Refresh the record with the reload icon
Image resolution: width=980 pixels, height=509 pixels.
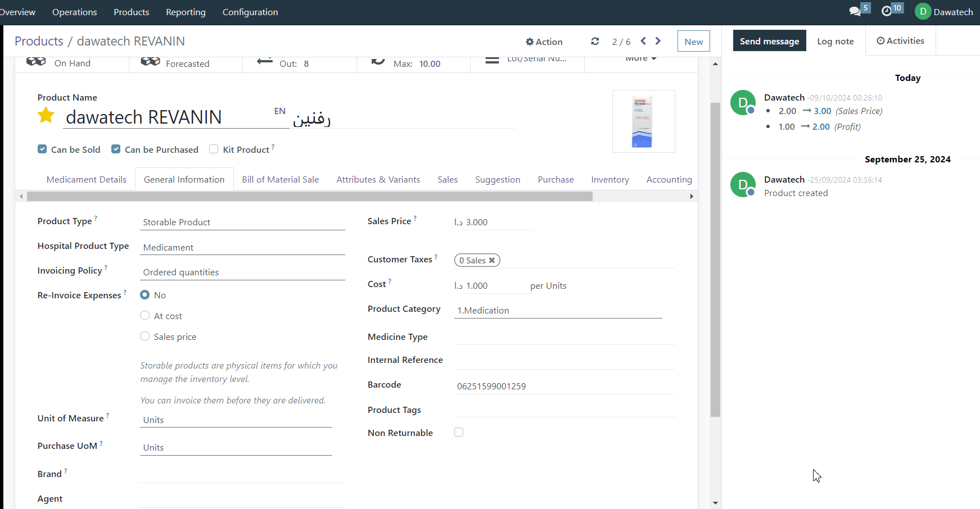pos(595,42)
